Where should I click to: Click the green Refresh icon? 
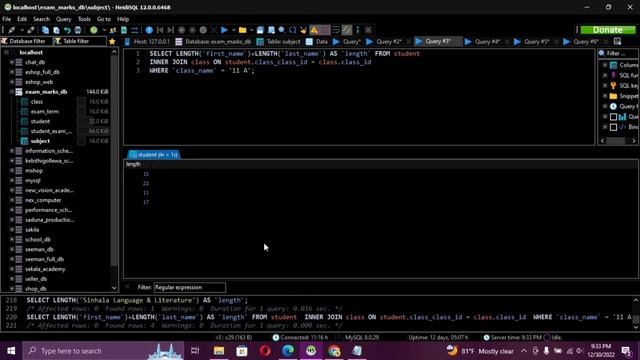click(x=94, y=30)
